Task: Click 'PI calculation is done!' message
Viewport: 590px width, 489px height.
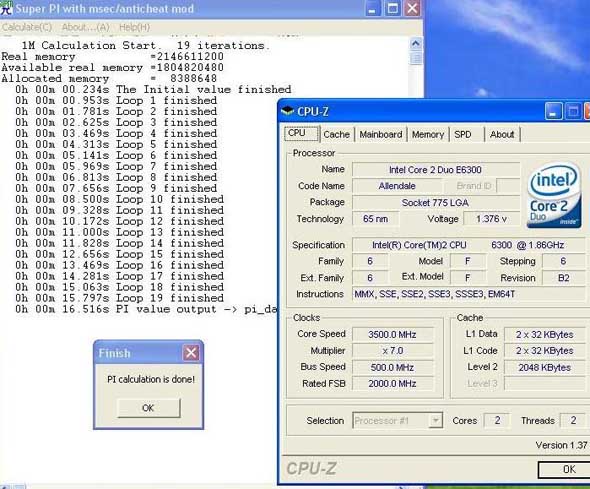Action: coord(151,379)
